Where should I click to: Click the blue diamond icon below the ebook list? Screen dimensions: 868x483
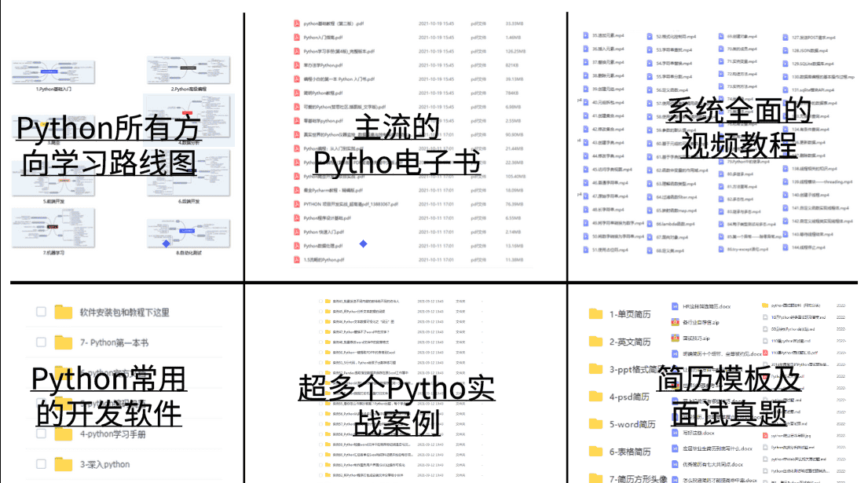363,242
